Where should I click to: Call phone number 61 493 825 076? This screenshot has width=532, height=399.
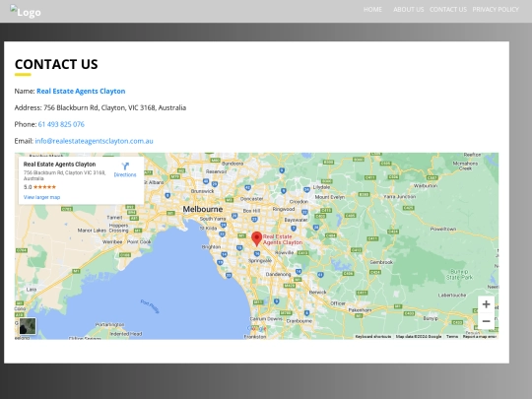click(61, 124)
